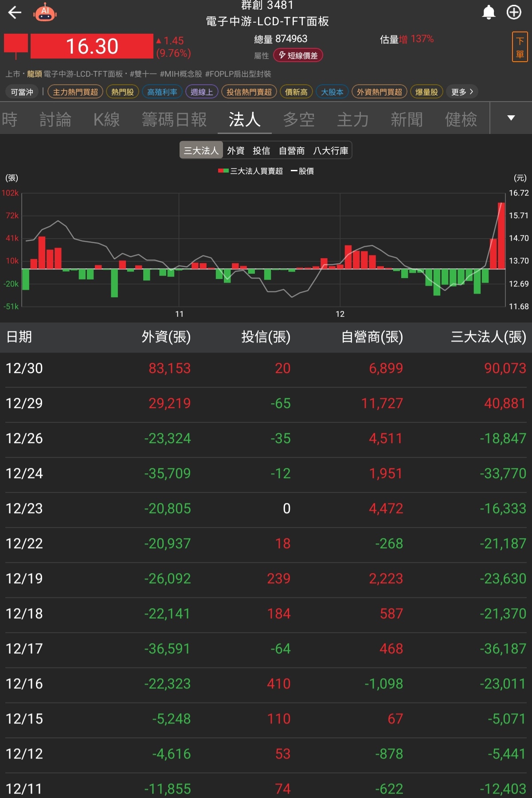Select the 投信 segment filter
532x798 pixels.
pos(261,150)
